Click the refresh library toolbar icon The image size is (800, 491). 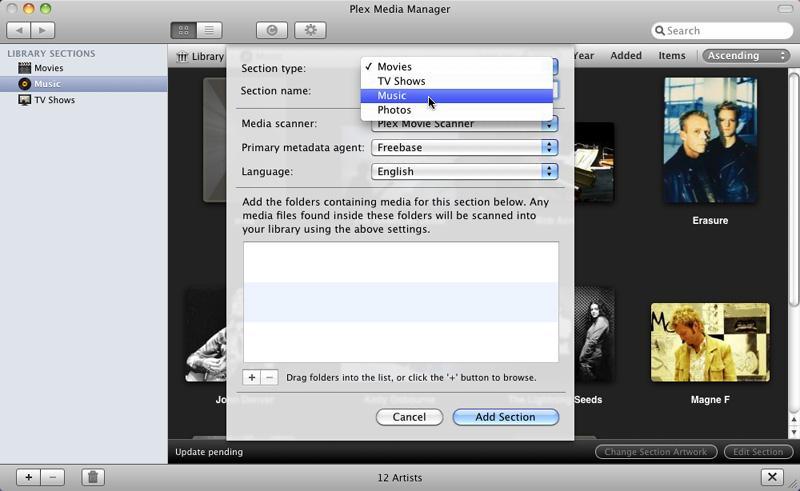tap(272, 31)
